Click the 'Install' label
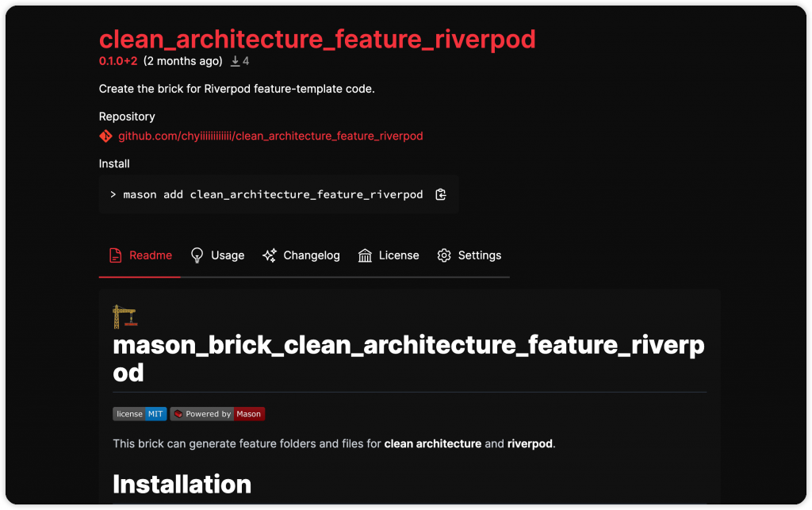The image size is (812, 510). click(x=114, y=163)
